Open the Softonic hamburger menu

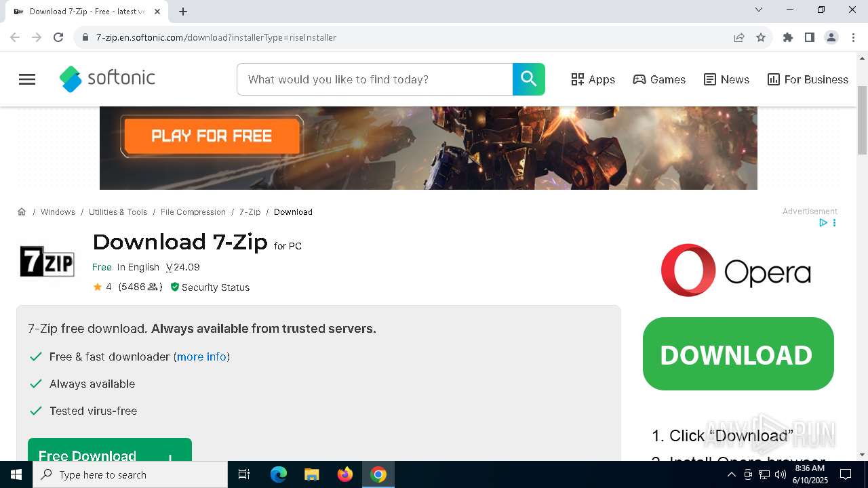(27, 79)
